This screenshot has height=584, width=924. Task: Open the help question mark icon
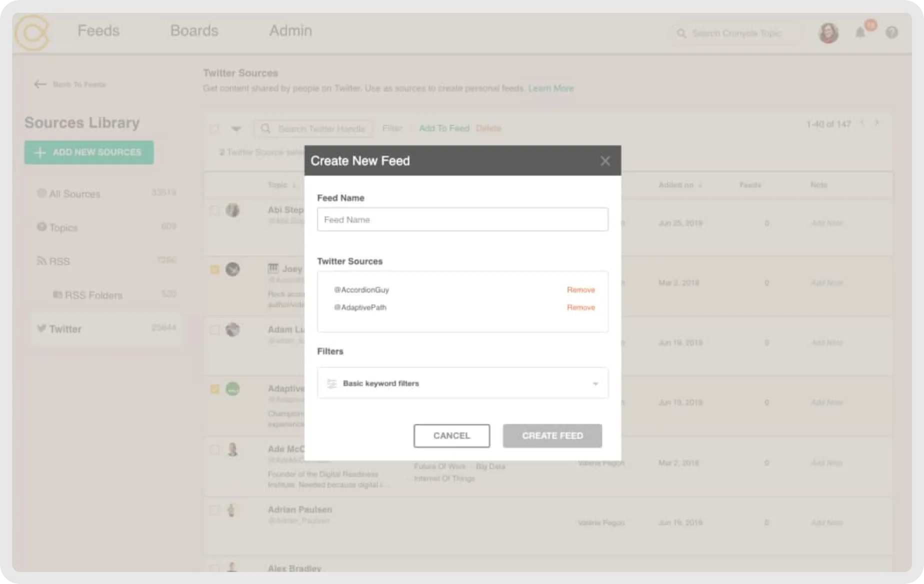pyautogui.click(x=891, y=33)
